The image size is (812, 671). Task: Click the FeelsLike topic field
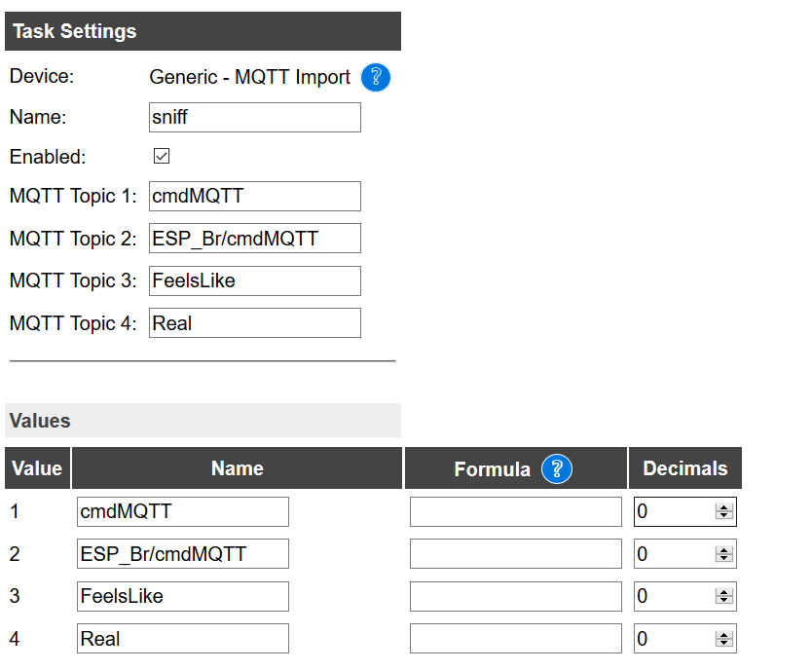tap(253, 280)
